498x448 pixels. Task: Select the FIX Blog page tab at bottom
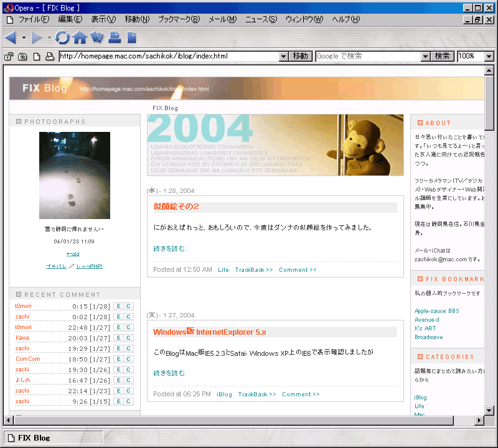pyautogui.click(x=53, y=438)
